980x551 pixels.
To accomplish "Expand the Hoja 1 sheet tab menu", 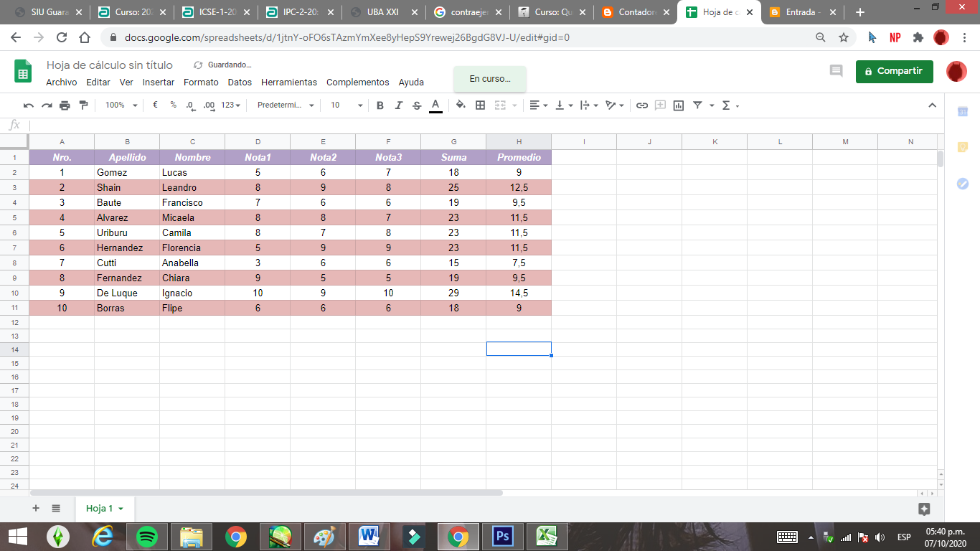I will [x=121, y=507].
